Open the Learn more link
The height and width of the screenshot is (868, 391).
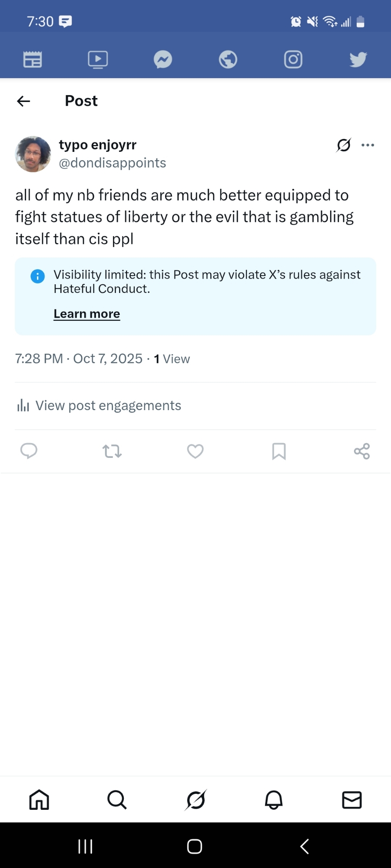(87, 314)
